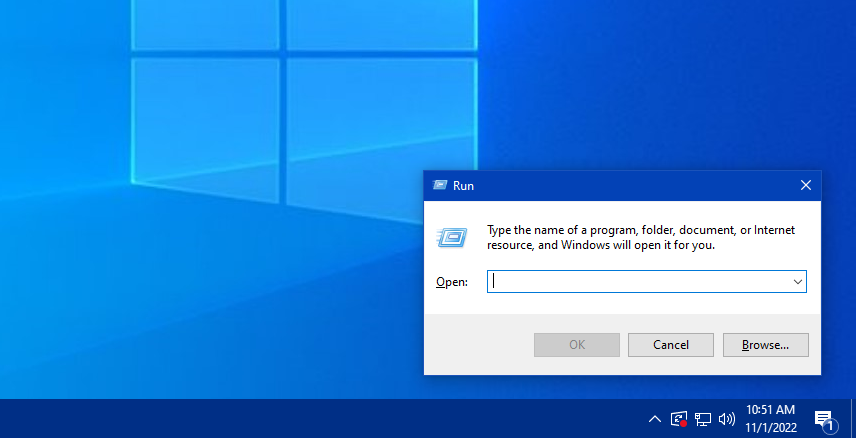Click the Run title bar icon
856x438 pixels.
439,185
